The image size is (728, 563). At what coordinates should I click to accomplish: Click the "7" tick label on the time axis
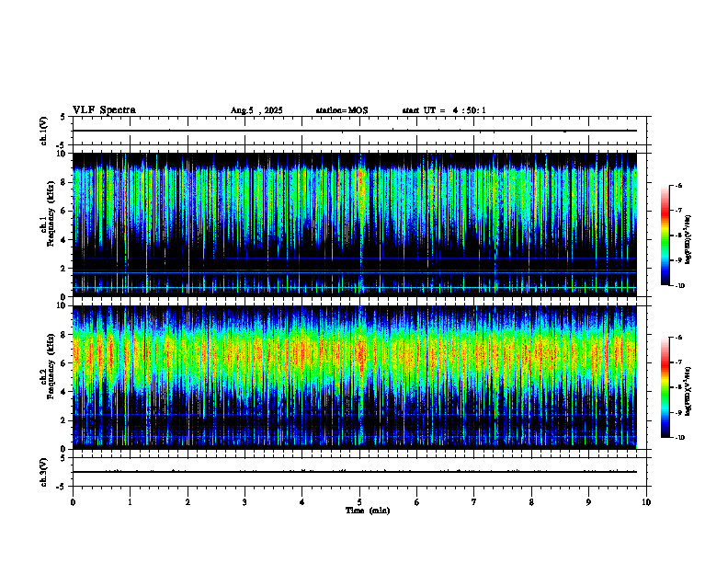tap(474, 502)
